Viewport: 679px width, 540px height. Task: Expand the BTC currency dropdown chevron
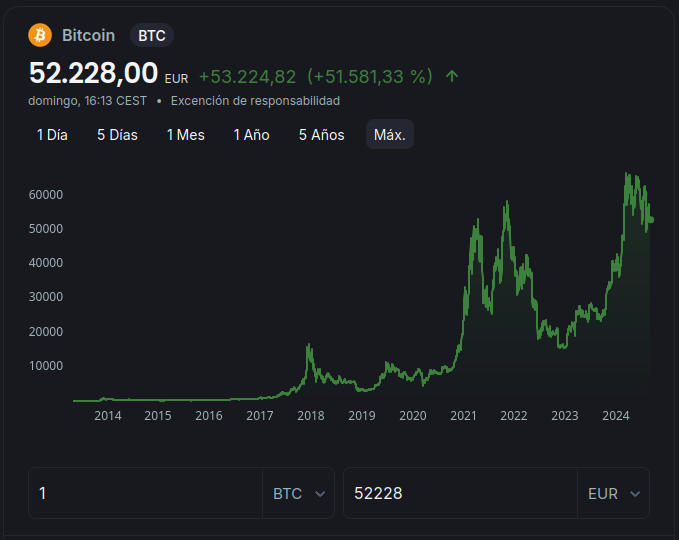pyautogui.click(x=320, y=494)
